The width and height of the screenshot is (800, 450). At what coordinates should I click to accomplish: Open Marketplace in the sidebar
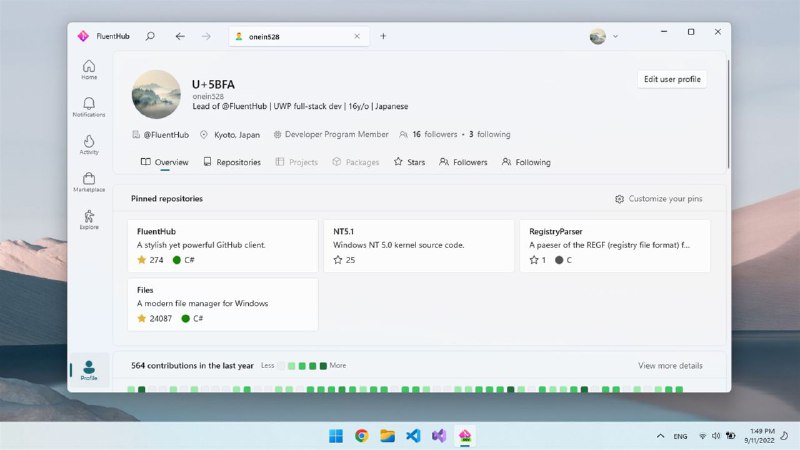point(89,182)
